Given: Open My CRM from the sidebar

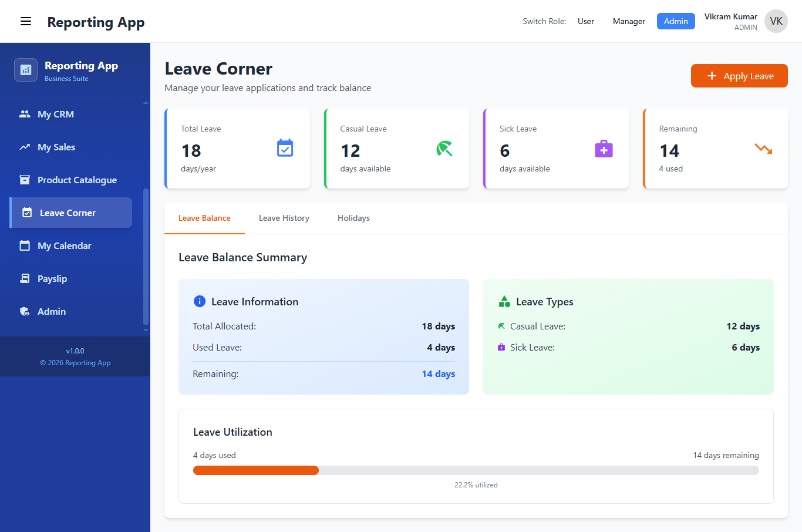Looking at the screenshot, I should tap(56, 115).
